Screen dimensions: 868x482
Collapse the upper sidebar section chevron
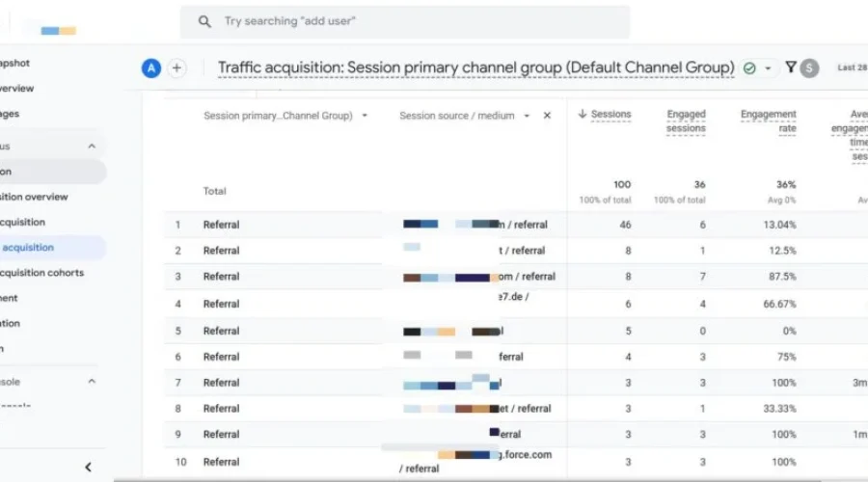[92, 147]
